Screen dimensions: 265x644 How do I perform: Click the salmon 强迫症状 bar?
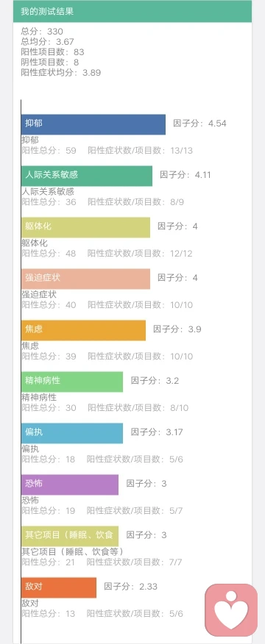pos(85,279)
